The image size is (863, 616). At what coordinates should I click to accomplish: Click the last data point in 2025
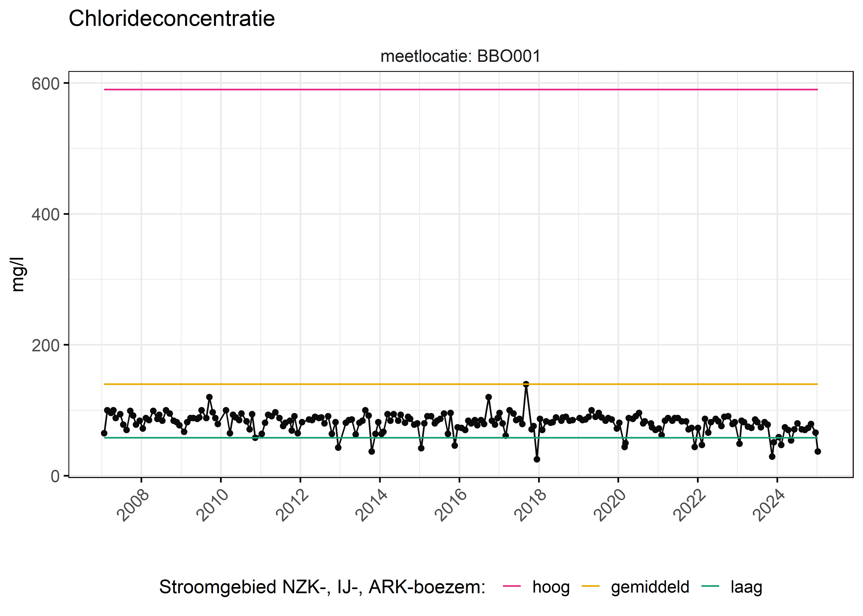click(x=817, y=451)
